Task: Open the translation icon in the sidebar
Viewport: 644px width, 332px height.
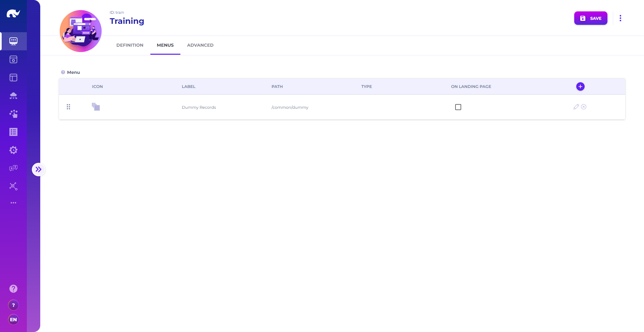Action: [x=13, y=168]
